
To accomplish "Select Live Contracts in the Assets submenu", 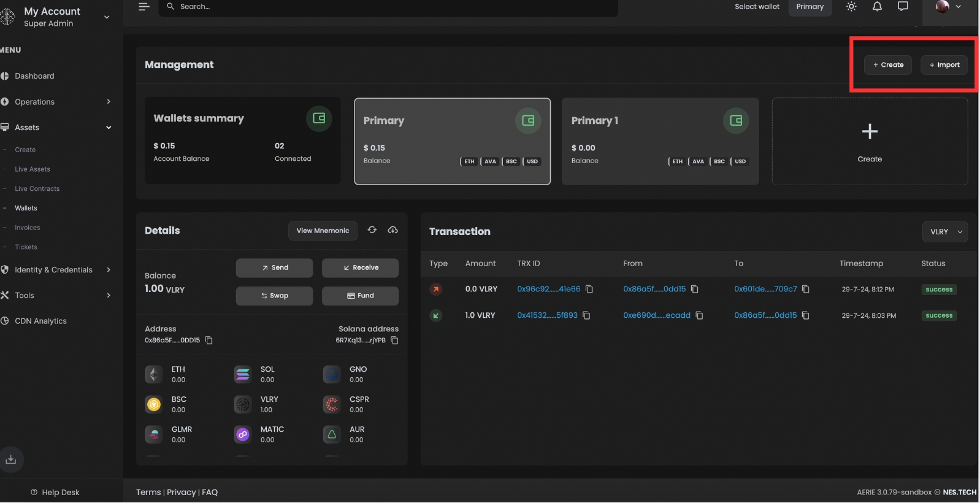I will tap(37, 189).
